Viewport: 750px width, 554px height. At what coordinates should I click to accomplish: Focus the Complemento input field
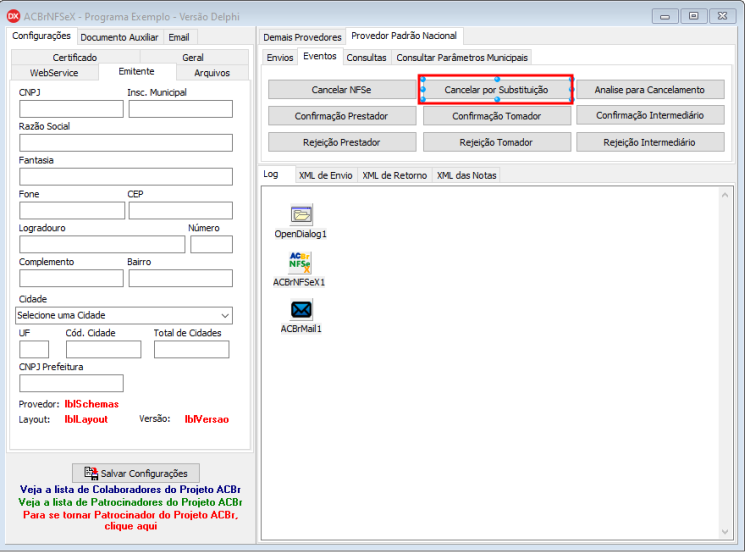(71, 279)
